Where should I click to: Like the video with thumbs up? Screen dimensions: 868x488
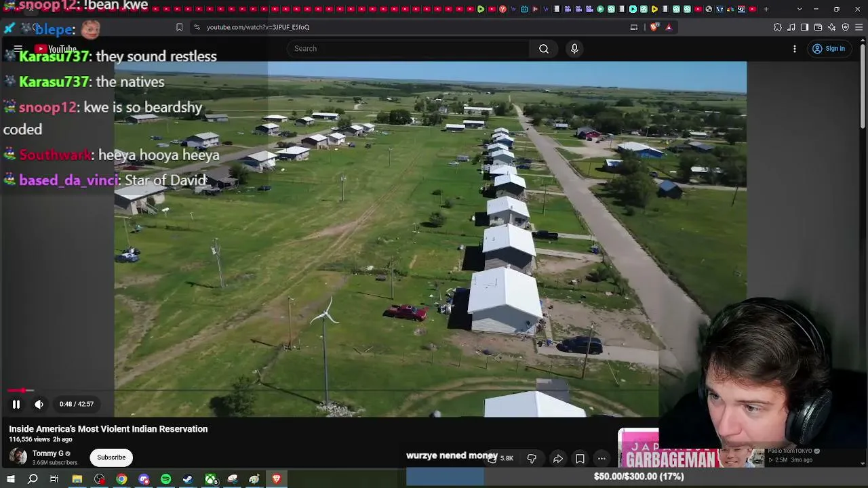[x=500, y=459]
